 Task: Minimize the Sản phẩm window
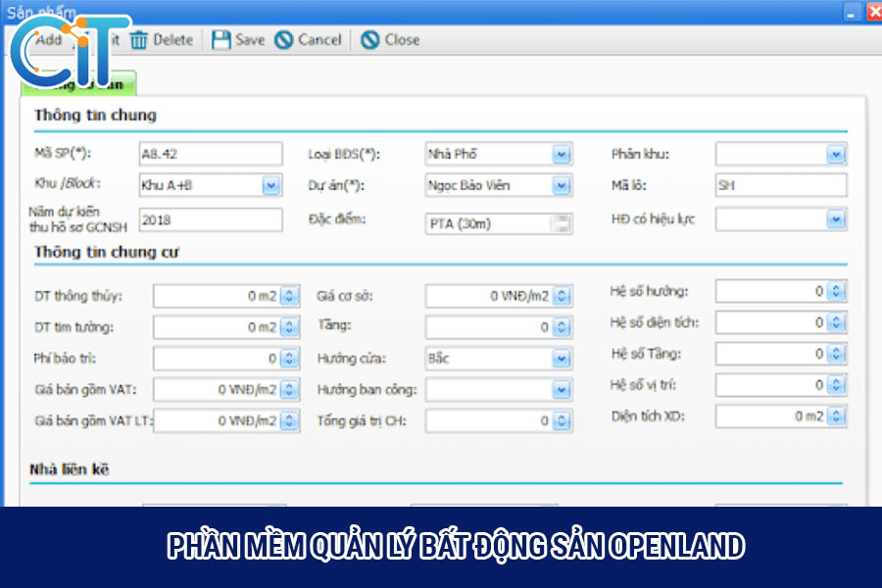852,13
